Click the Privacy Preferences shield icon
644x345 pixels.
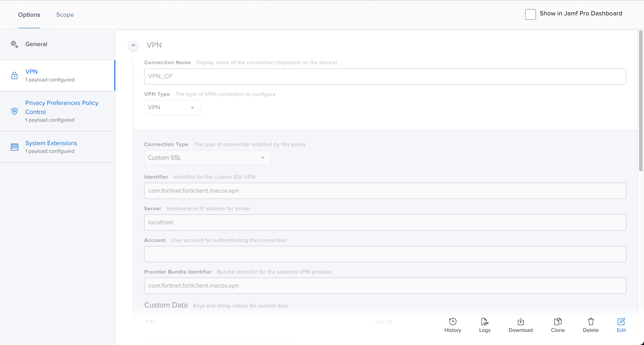click(x=14, y=111)
